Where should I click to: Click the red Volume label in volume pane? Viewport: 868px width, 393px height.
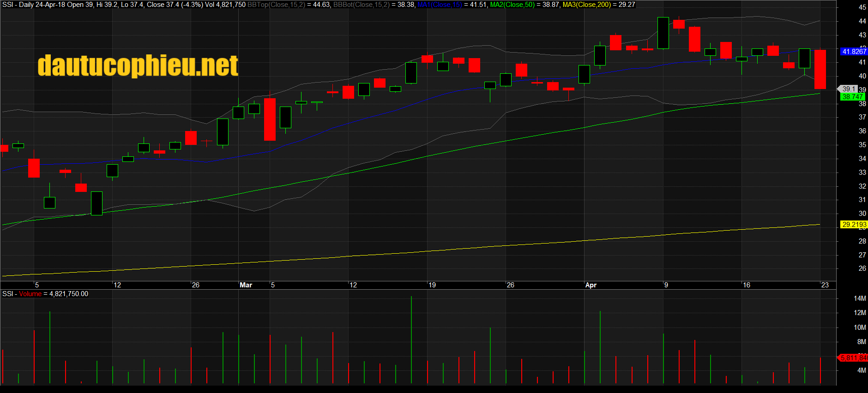[30, 294]
